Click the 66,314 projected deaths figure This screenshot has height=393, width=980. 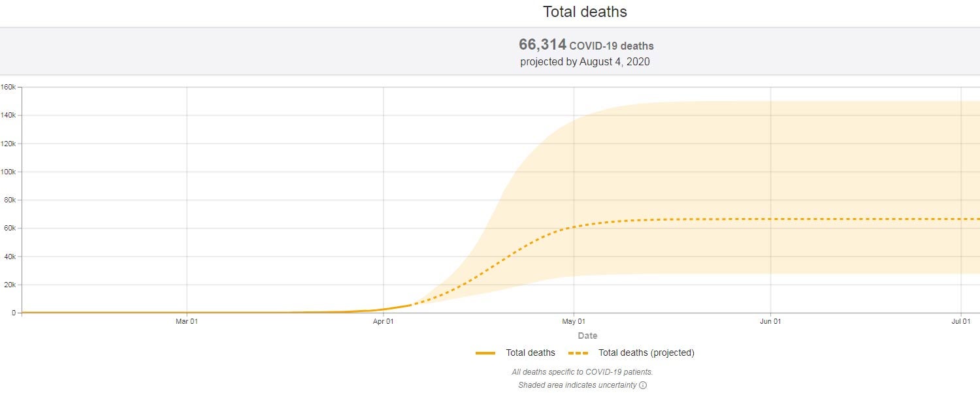(x=542, y=44)
